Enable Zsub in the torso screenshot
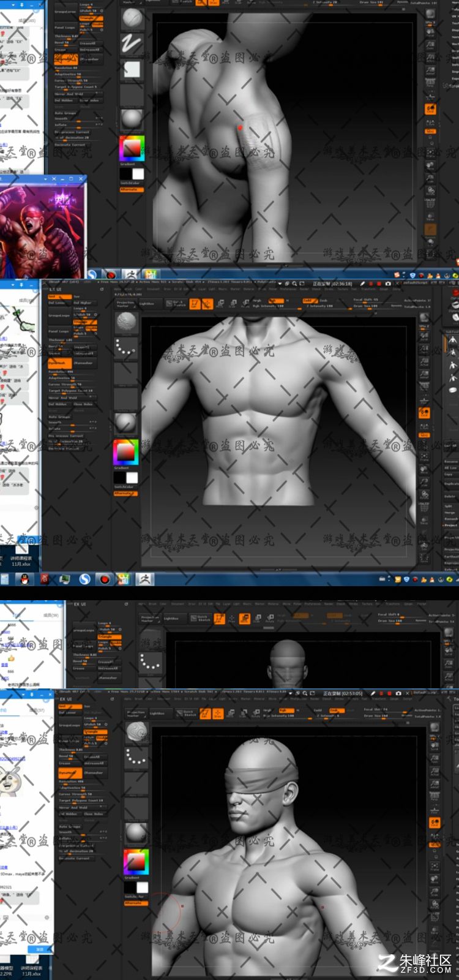The height and width of the screenshot is (980, 459). pos(324,300)
